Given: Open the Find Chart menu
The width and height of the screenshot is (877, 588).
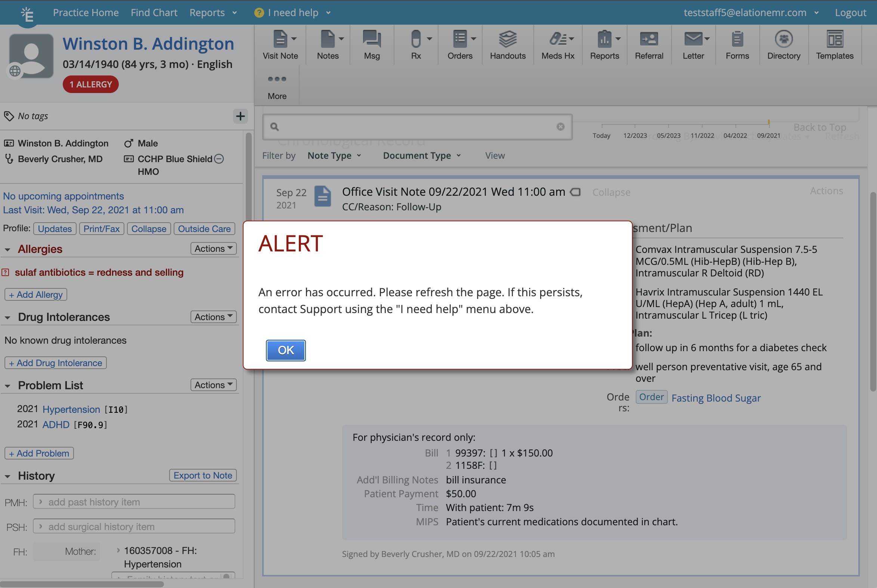Looking at the screenshot, I should tap(154, 12).
